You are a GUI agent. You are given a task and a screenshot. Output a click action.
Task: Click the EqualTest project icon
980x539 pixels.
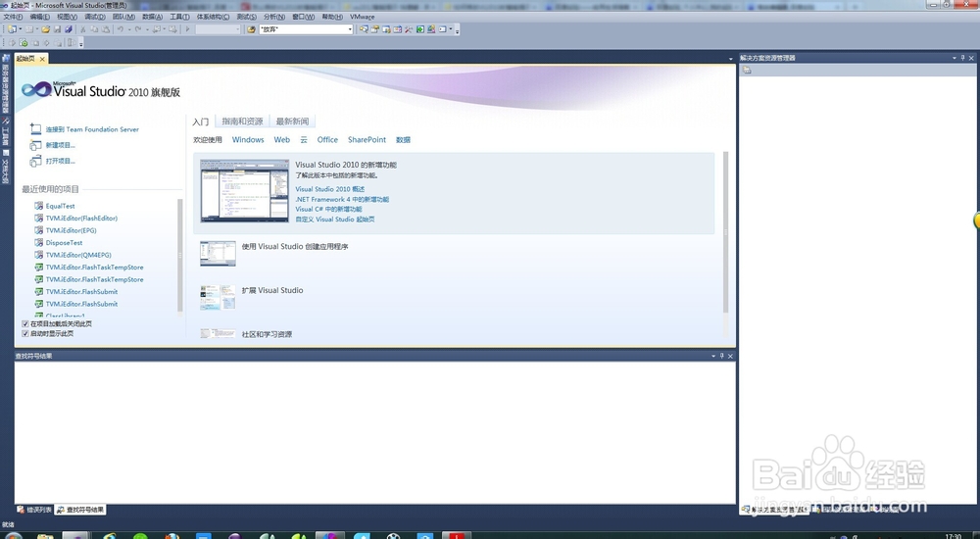pos(39,206)
